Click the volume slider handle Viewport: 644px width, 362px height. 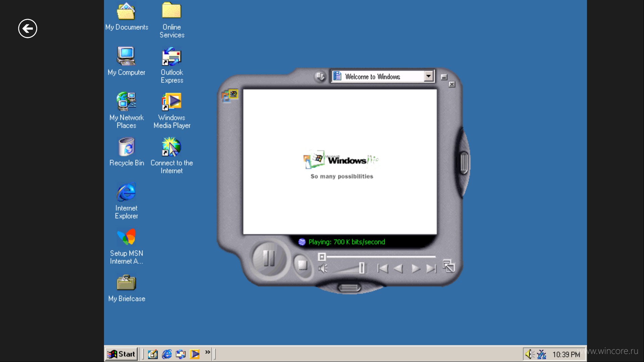(362, 268)
